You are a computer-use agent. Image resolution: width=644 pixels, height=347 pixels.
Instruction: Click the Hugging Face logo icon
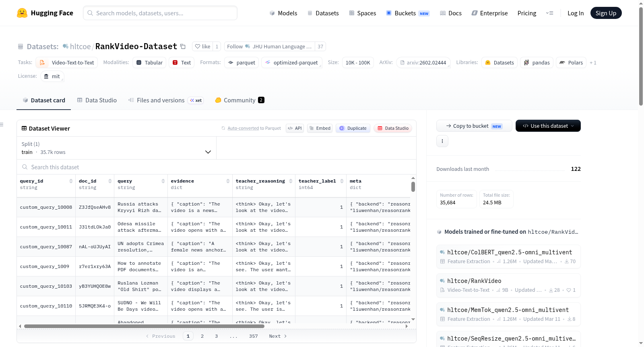click(22, 13)
